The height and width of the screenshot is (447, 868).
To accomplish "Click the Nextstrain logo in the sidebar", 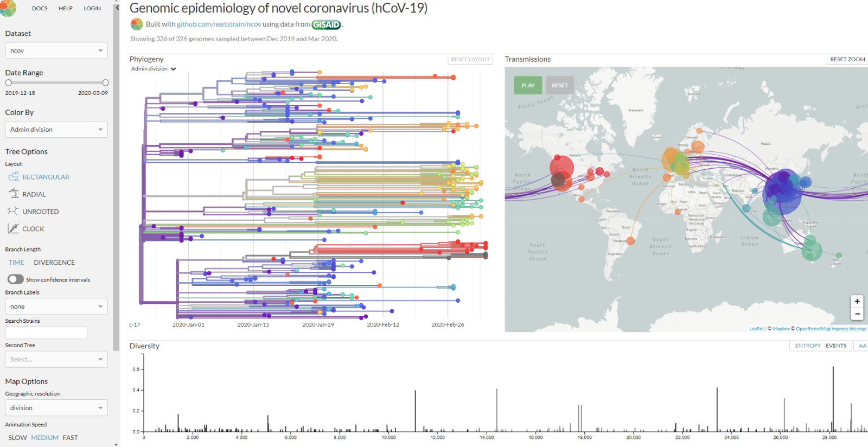I will click(8, 8).
